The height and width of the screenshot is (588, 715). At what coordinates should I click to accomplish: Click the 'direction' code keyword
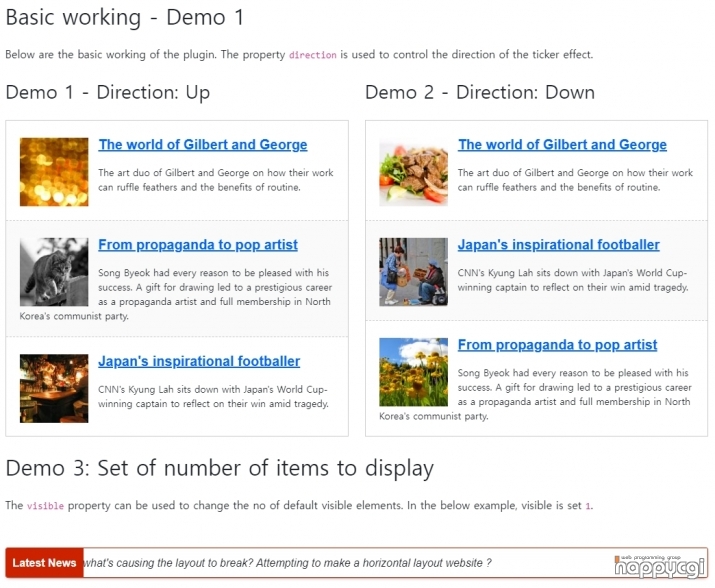click(x=312, y=55)
